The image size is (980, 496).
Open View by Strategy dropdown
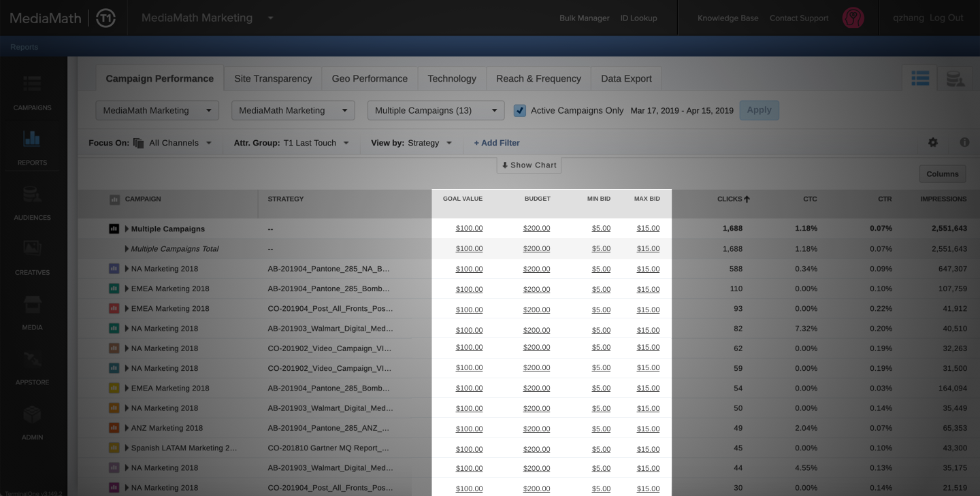click(x=430, y=143)
